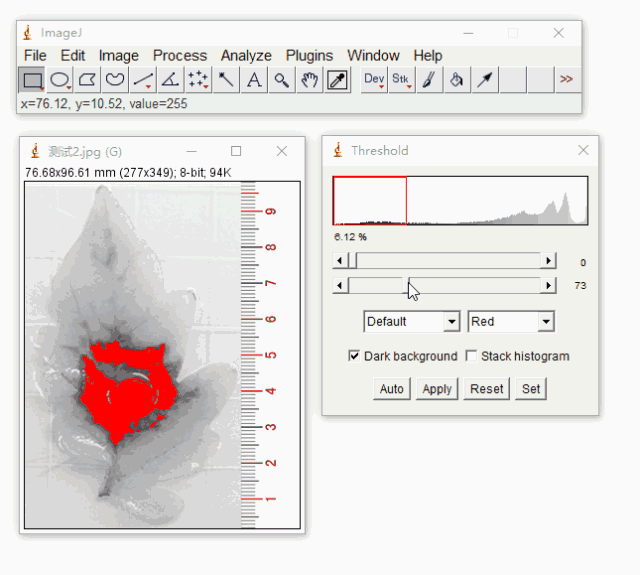Open the Stk stacks menu tool

point(402,80)
